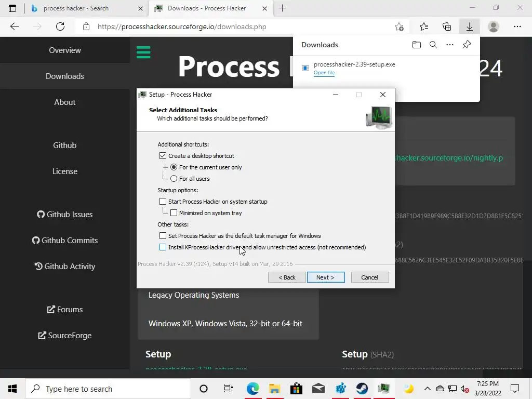Open License in website sidebar

65,171
